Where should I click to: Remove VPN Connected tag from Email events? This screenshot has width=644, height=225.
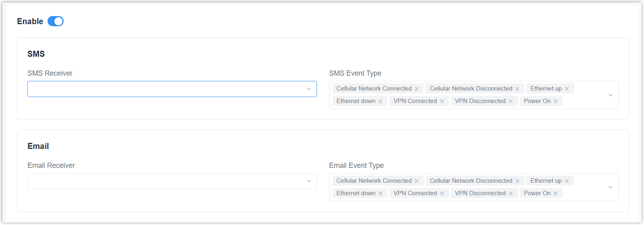point(442,194)
